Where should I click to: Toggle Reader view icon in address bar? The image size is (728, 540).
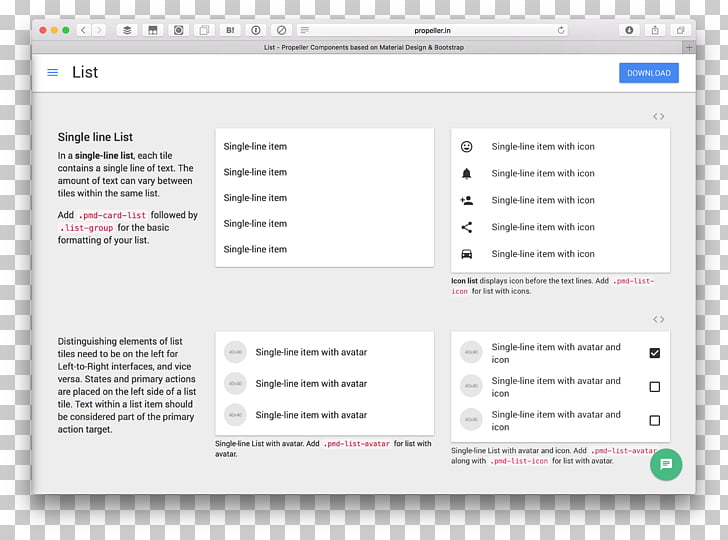pyautogui.click(x=305, y=30)
